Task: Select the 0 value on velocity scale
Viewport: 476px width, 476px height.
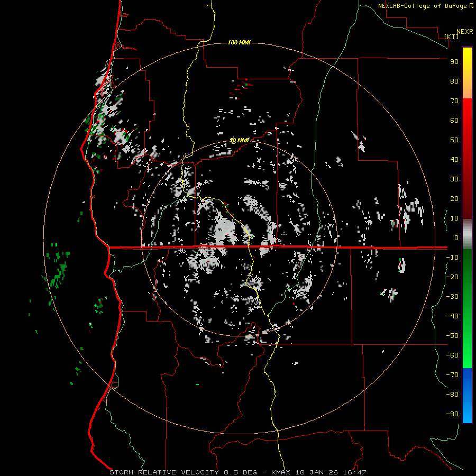Action: [x=456, y=237]
